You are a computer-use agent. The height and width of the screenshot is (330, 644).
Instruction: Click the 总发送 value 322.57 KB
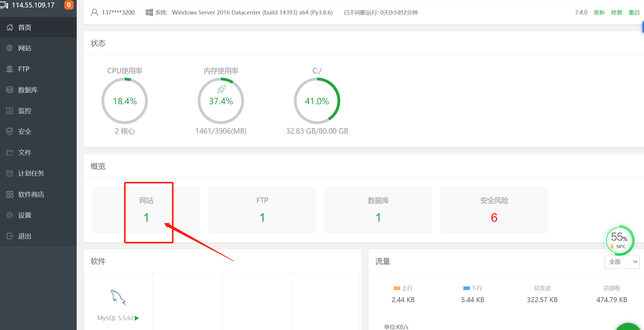pos(542,300)
